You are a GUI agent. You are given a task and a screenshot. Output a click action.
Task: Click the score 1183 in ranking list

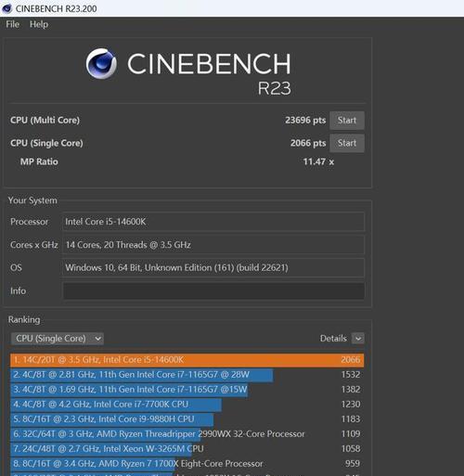[351, 419]
